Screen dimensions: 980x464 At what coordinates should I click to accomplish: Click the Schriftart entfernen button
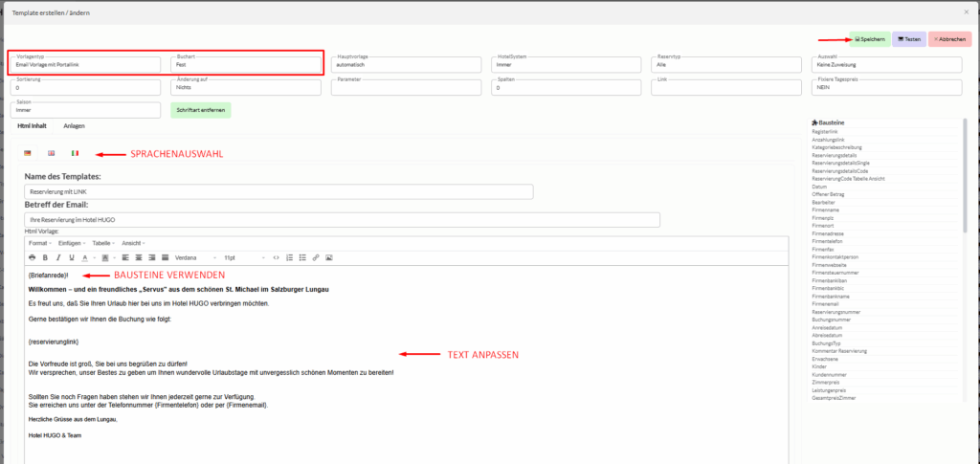[200, 110]
